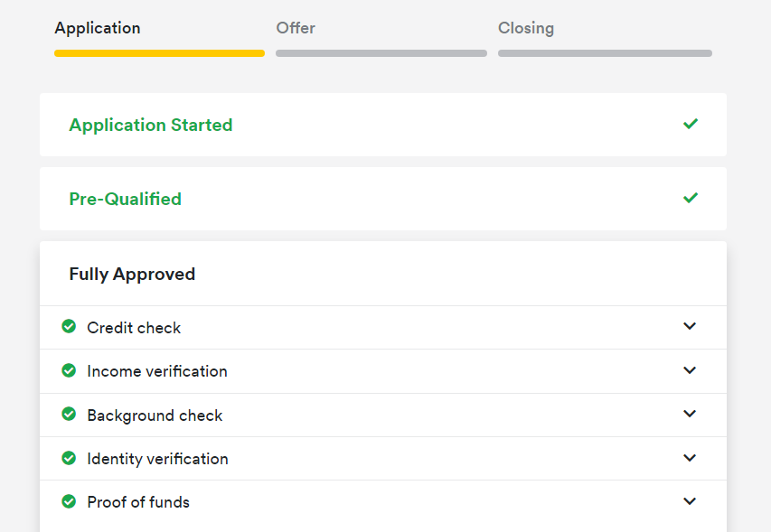
Task: Click the green checkmark beside Application Started
Action: click(x=691, y=124)
